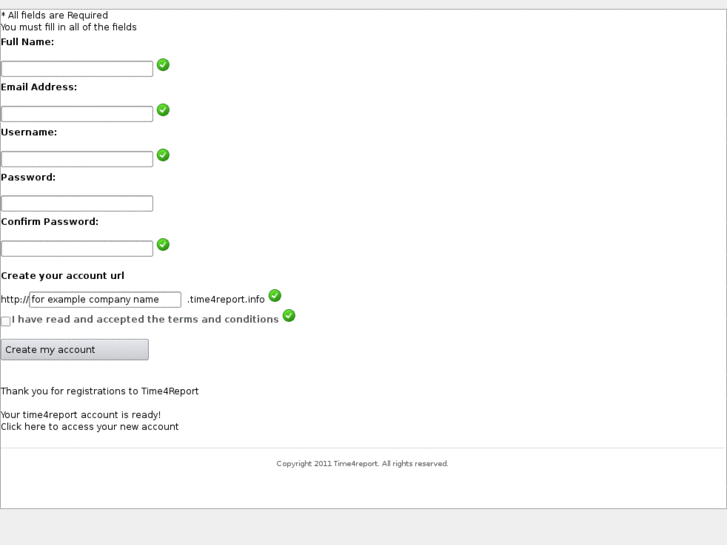This screenshot has height=545, width=727.
Task: Click the copyright Time4report footer text
Action: [x=362, y=464]
